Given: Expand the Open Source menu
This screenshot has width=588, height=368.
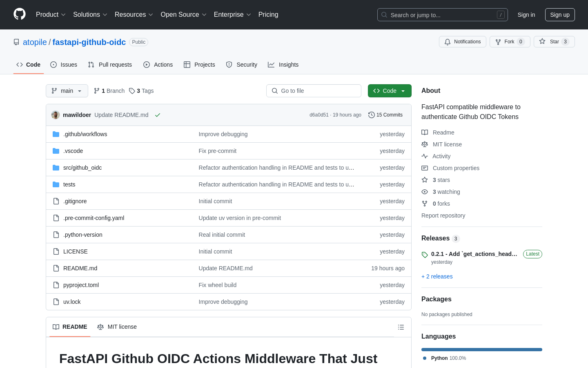Looking at the screenshot, I should point(184,15).
